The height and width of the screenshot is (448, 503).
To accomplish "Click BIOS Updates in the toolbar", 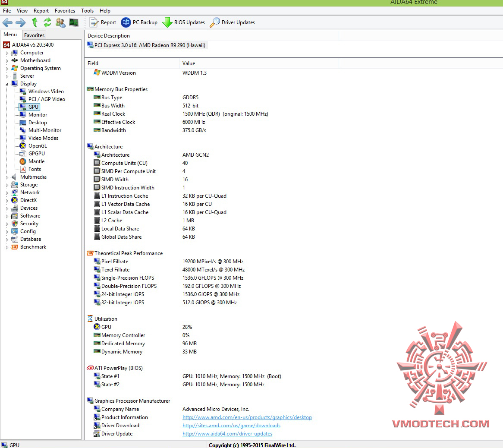I will click(183, 22).
